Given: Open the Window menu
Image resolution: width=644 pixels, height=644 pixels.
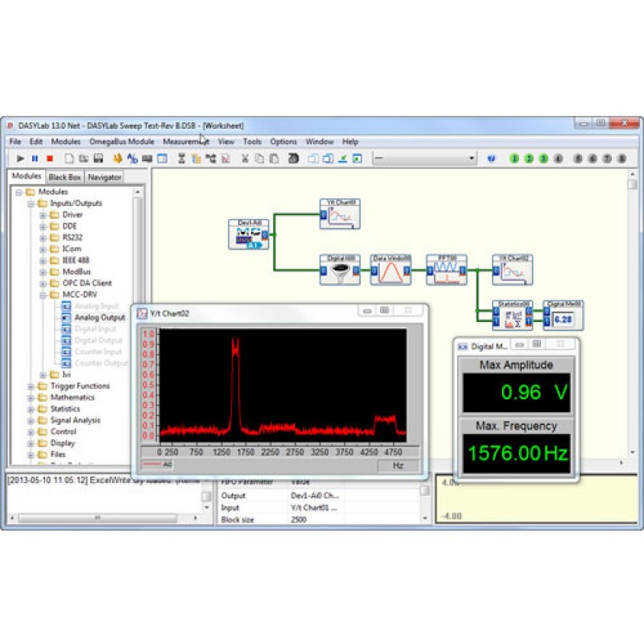Looking at the screenshot, I should 320,142.
